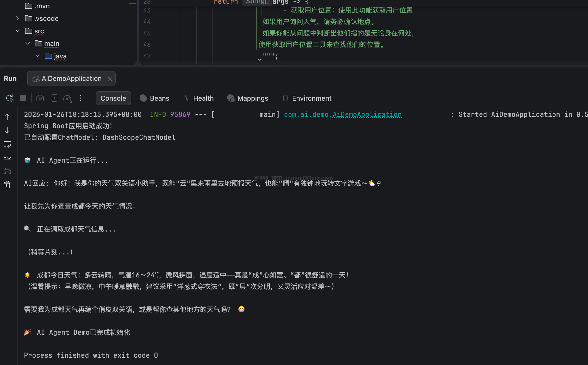Click the print console output icon
This screenshot has width=588, height=365.
7,171
